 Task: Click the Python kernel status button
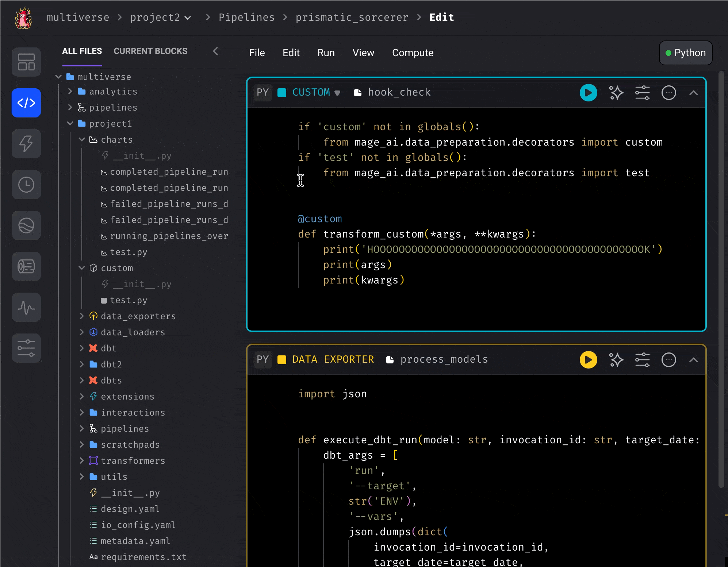pos(686,53)
